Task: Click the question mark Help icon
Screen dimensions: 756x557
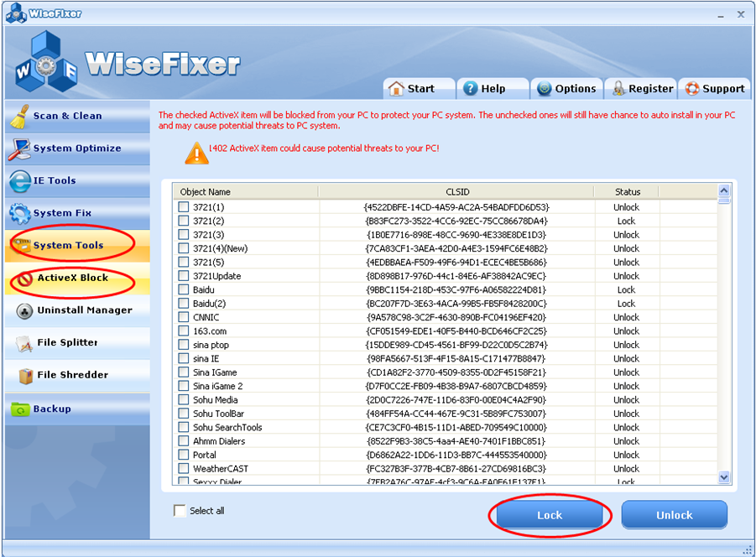Action: coord(470,89)
